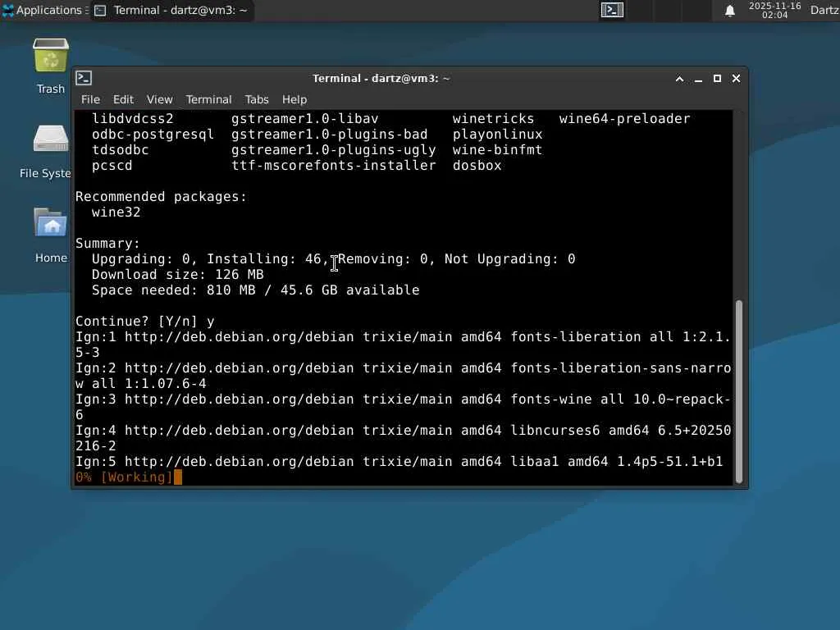This screenshot has width=840, height=630.
Task: Click the 'Ign:1' fonts-liberation line
Action: (403, 345)
